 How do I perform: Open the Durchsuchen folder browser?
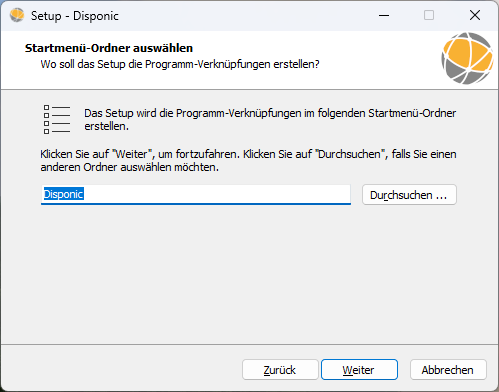[409, 195]
